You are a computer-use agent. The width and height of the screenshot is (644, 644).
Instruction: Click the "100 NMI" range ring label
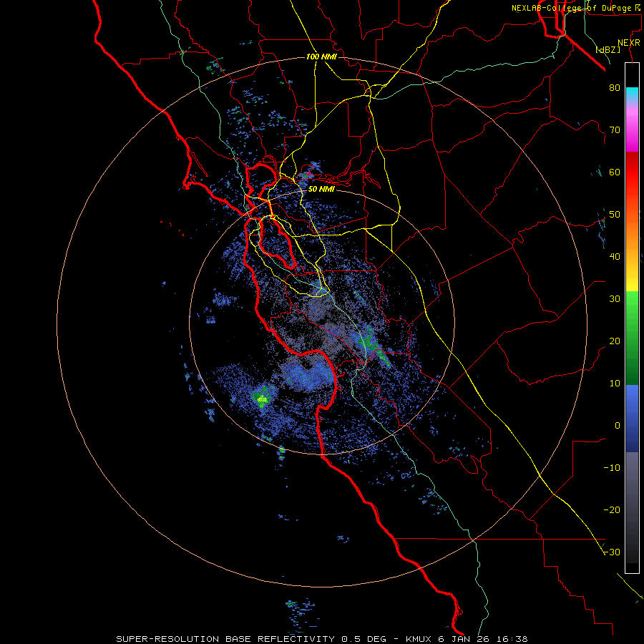[321, 57]
